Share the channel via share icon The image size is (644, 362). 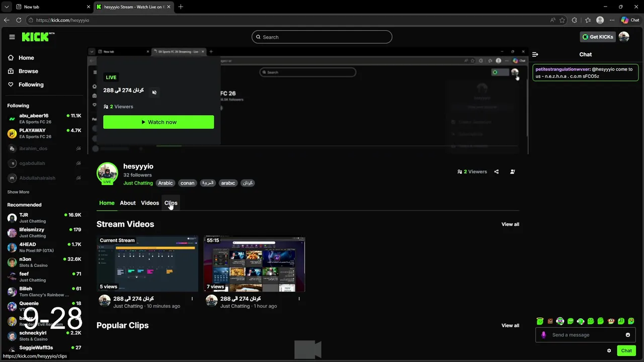(497, 171)
